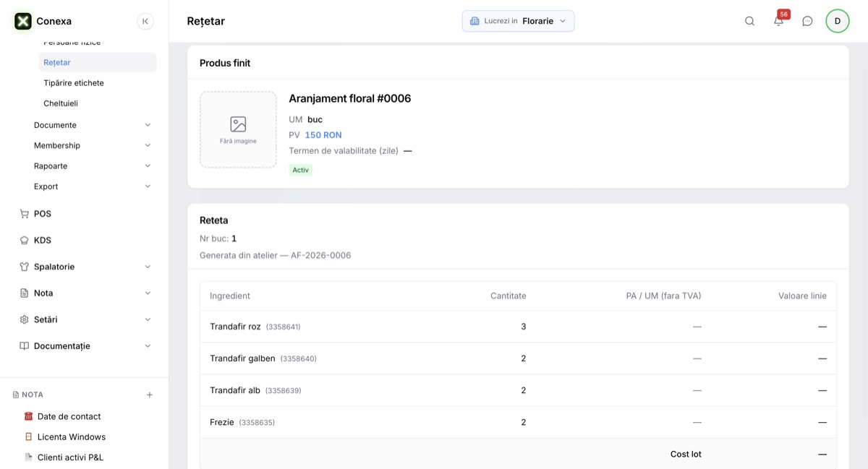Click the Documentație book icon
The width and height of the screenshot is (868, 469).
click(x=24, y=346)
